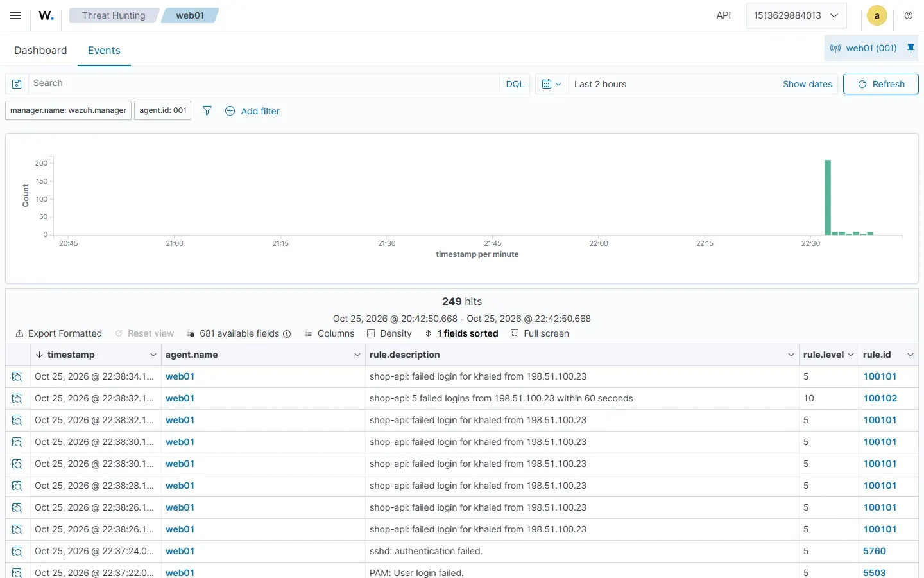Click the filter funnel options icon
The image size is (924, 578).
tap(207, 110)
